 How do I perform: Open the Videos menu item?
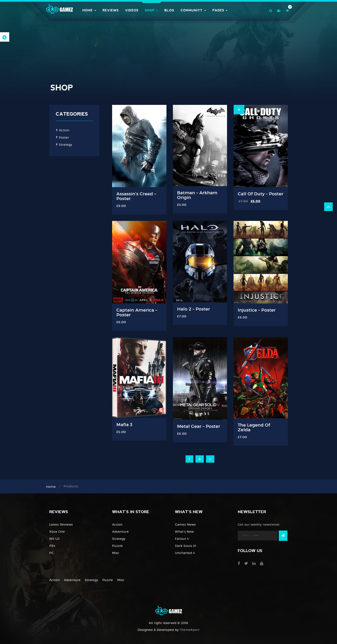point(132,10)
